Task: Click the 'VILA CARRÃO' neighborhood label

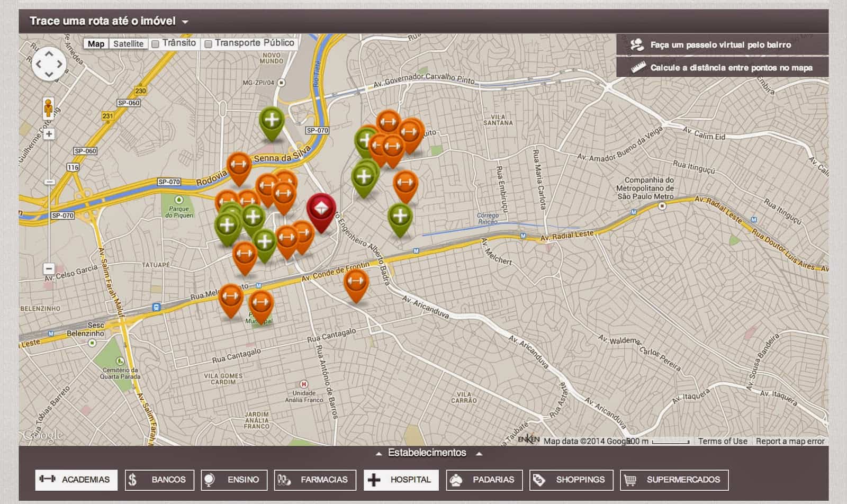Action: [x=464, y=397]
